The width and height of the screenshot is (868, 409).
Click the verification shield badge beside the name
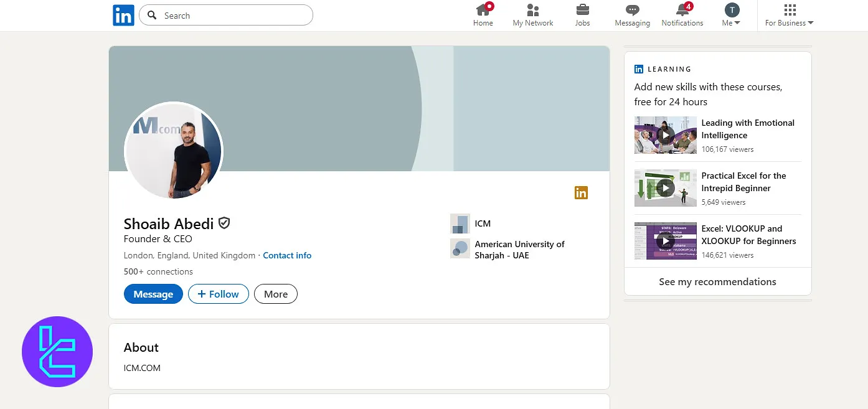point(224,223)
